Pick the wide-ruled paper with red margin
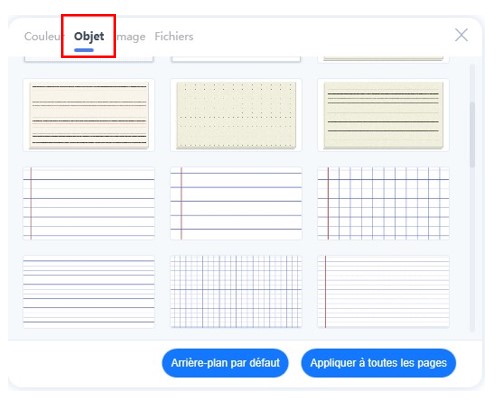This screenshot has height=402, width=498. 236,203
